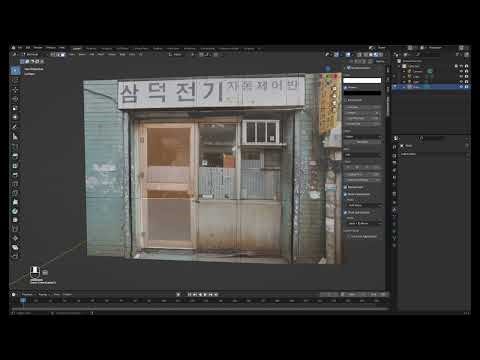480x360 pixels.
Task: Select the Extrude Region tool
Action: click(15, 156)
